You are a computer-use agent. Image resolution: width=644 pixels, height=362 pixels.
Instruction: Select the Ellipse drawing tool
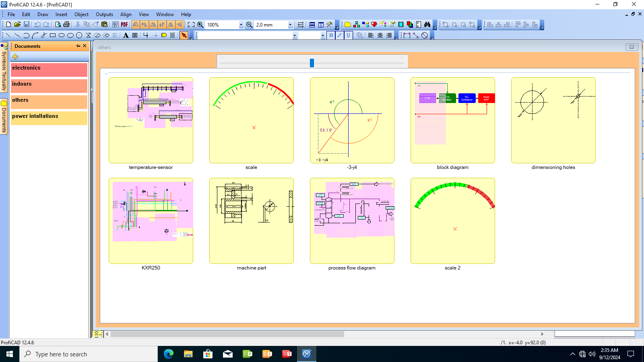(70, 35)
